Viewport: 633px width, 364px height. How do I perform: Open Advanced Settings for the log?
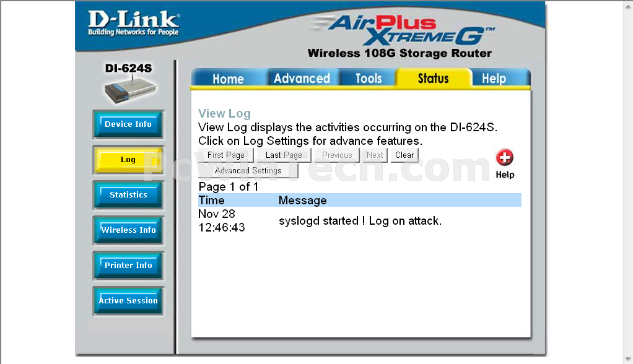coord(248,170)
